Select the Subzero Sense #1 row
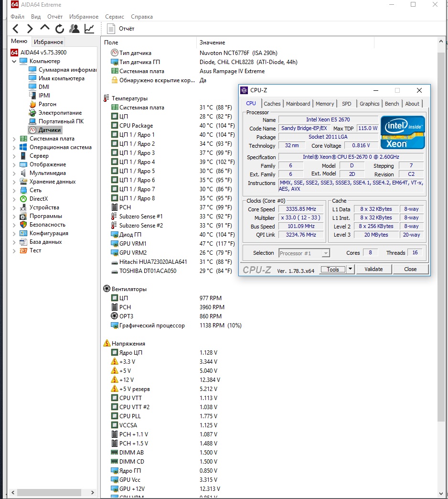This screenshot has height=499, width=448. (172, 217)
